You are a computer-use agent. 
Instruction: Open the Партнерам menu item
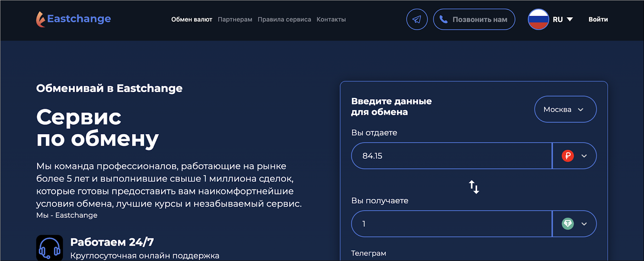pyautogui.click(x=235, y=19)
